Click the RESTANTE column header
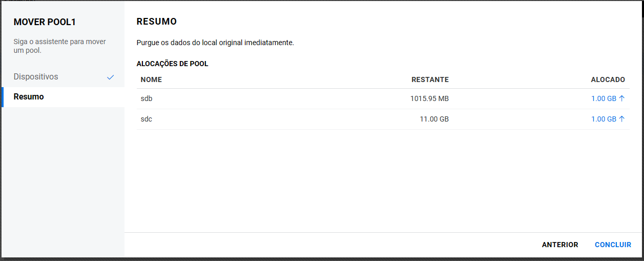 point(430,79)
